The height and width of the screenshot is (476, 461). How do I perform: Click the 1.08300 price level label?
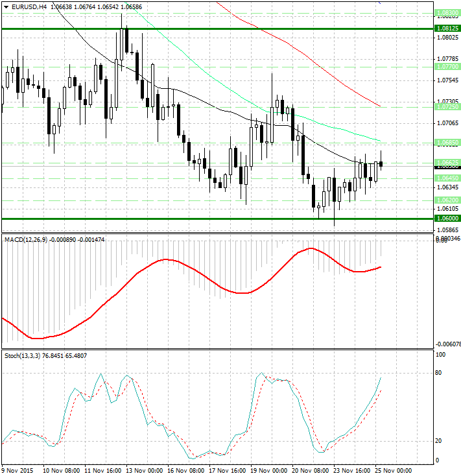(x=447, y=13)
